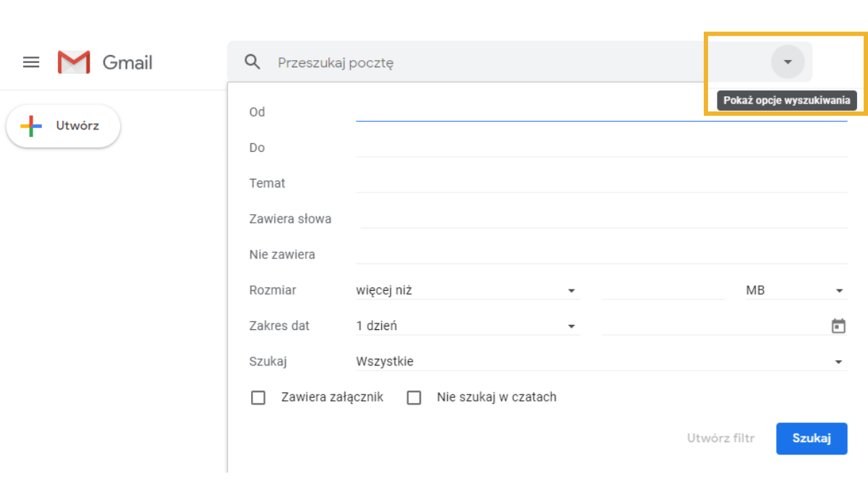Viewport: 868px width, 482px height.
Task: Click the Utwórz filtr link
Action: point(720,438)
